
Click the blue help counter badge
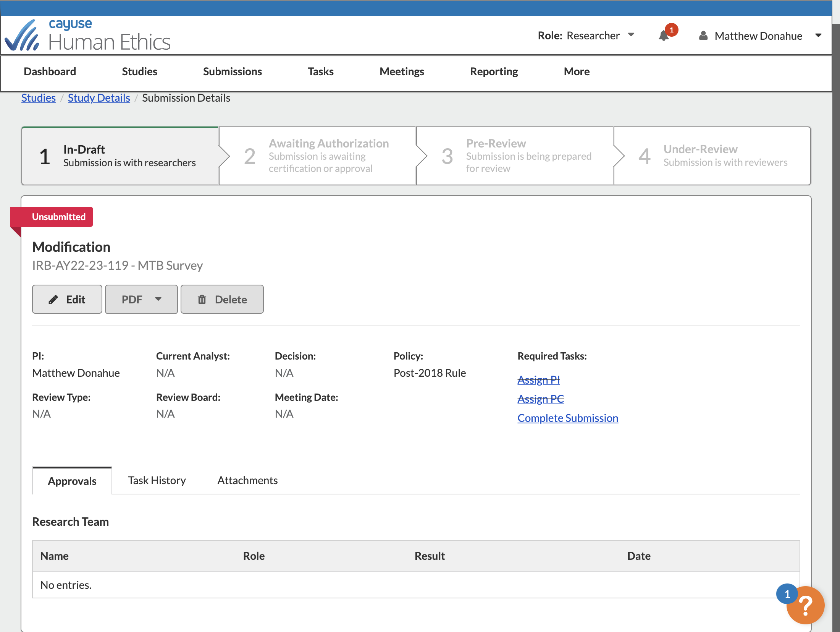787,594
